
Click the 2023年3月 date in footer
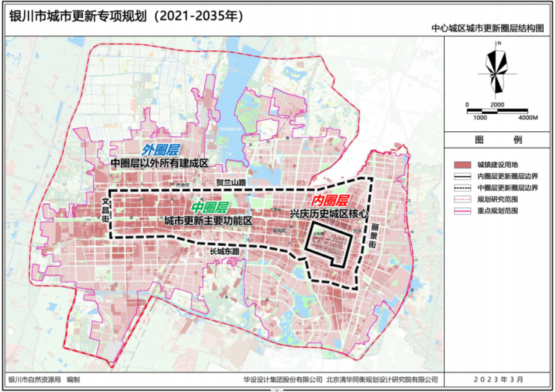(498, 380)
